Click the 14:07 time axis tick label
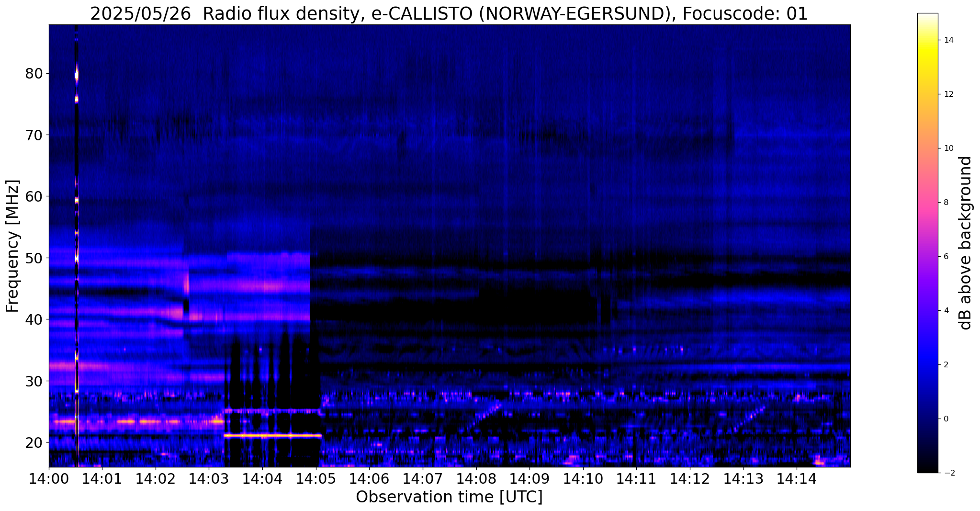 (423, 479)
